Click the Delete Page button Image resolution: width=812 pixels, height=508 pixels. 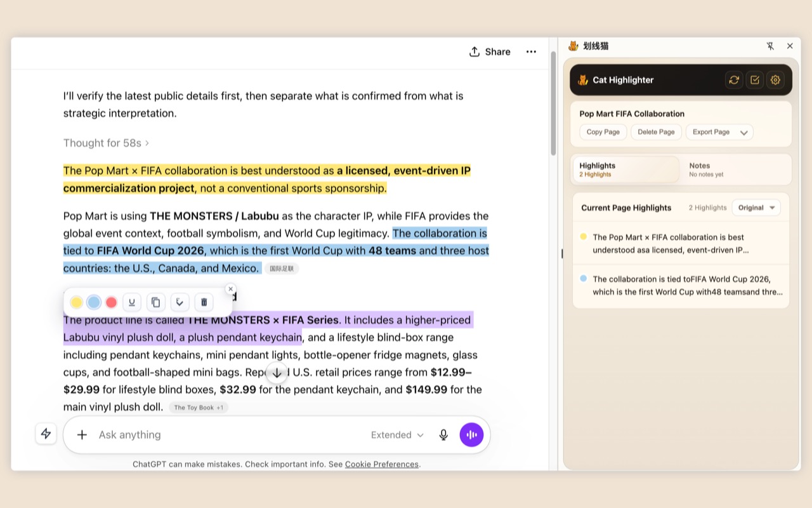[x=657, y=132]
